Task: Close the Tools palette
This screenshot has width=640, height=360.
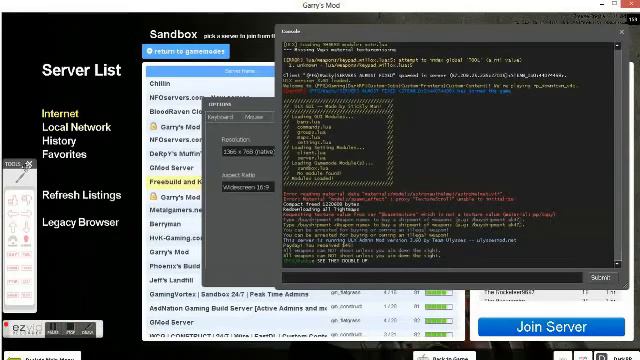Action: [x=29, y=164]
